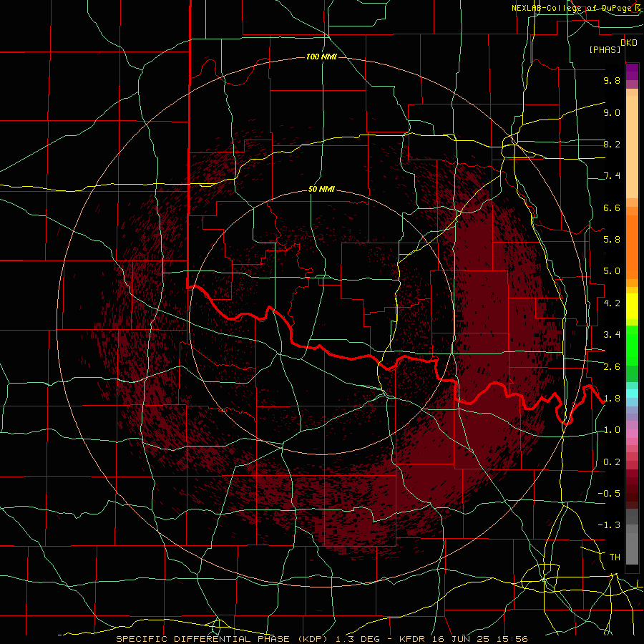Click the 100 NMI range ring label
The image size is (644, 644).
click(x=321, y=57)
